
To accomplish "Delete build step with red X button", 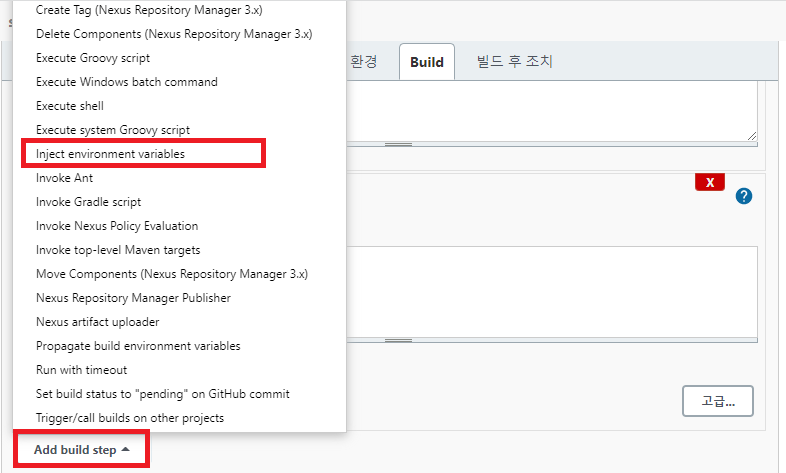I will (710, 182).
